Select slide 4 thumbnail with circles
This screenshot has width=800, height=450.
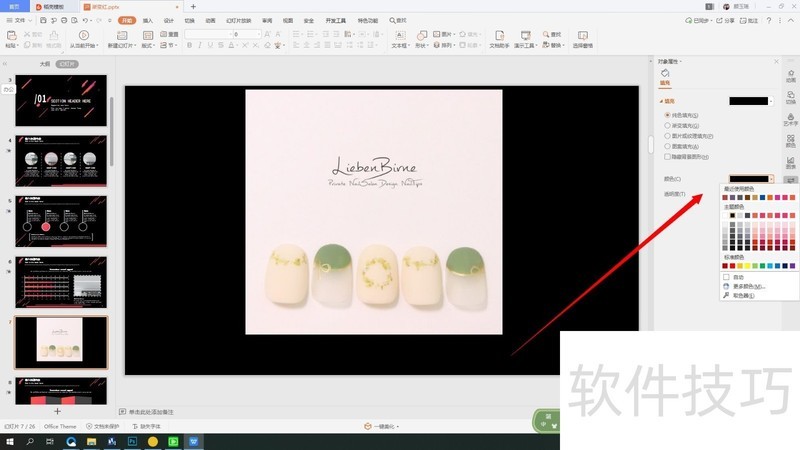click(61, 161)
